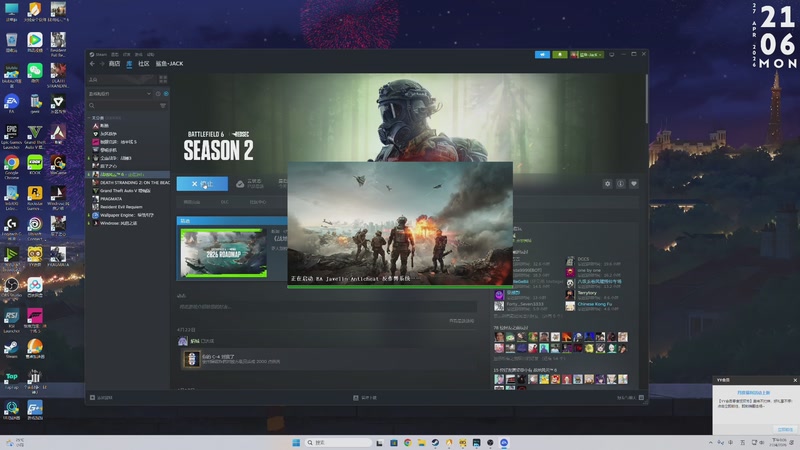This screenshot has width=800, height=450.
Task: Open cloud save status icon
Action: pos(240,184)
